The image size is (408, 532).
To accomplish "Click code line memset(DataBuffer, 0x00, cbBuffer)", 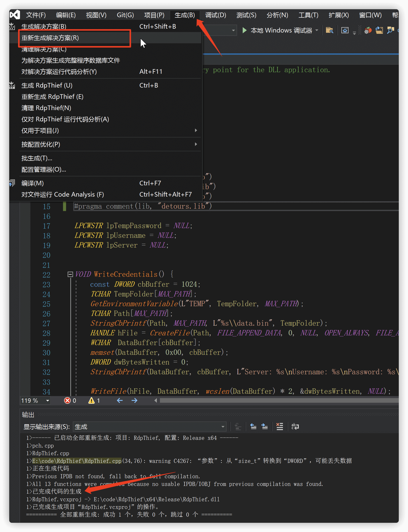I will pyautogui.click(x=159, y=353).
